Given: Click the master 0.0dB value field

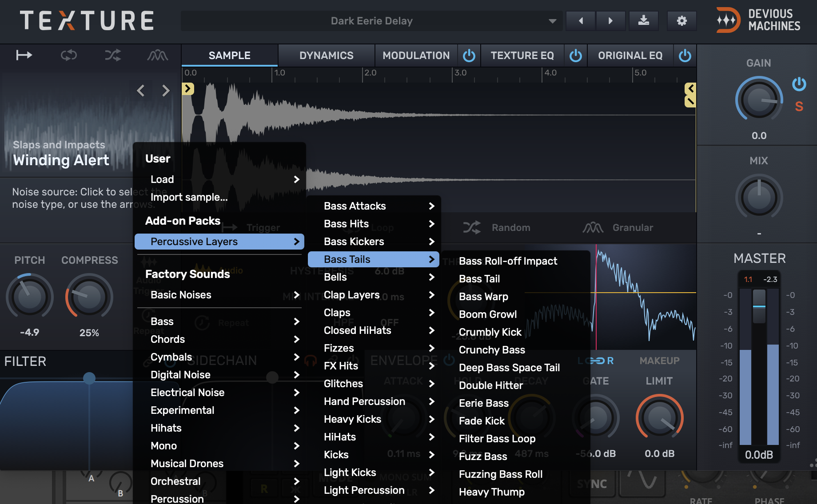Looking at the screenshot, I should coord(759,455).
